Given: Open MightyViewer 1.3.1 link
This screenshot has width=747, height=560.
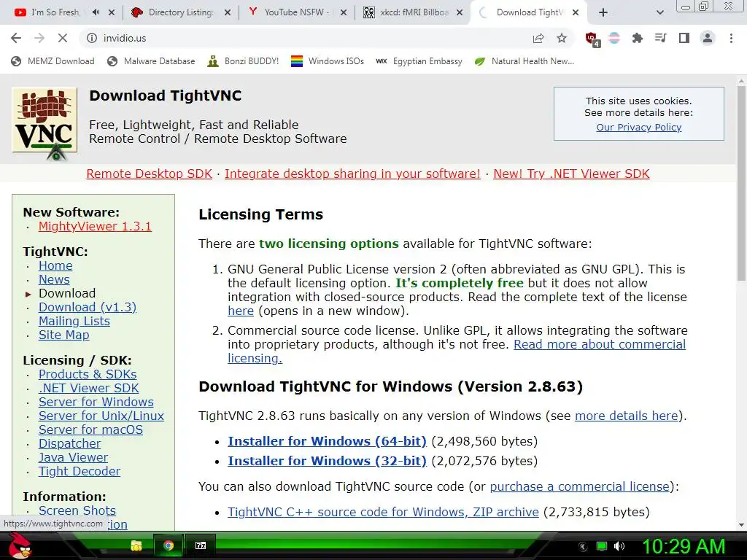Looking at the screenshot, I should tap(95, 226).
